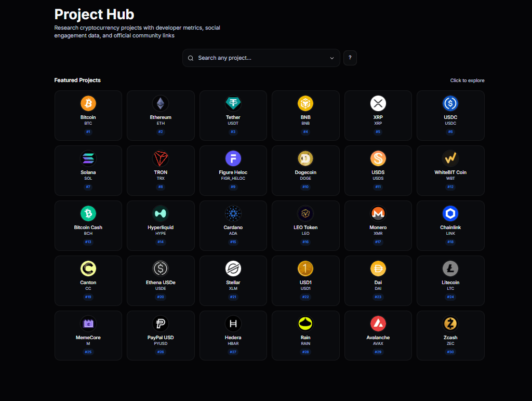Click the Cardano #15 rank badge
The image size is (532, 401).
point(233,242)
